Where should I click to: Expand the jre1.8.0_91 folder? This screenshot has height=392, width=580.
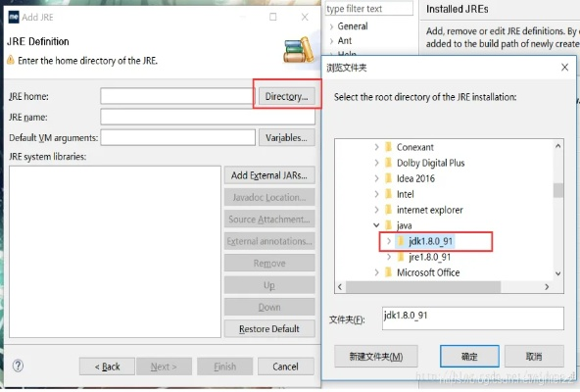pos(388,257)
